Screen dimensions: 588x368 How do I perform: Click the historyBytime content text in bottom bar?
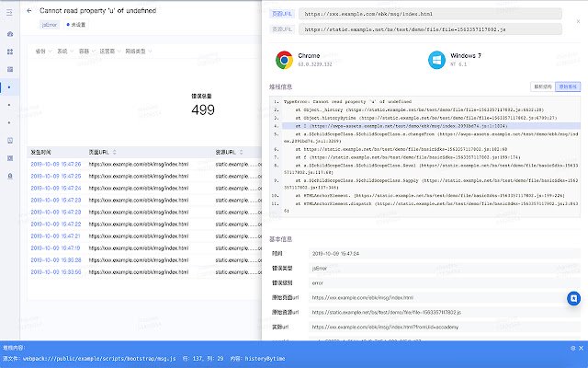pyautogui.click(x=266, y=359)
